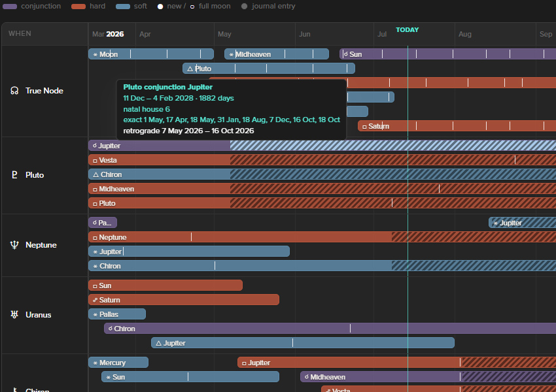Select the Chiron sextile Mercury bar
556x392 pixels.
point(118,363)
